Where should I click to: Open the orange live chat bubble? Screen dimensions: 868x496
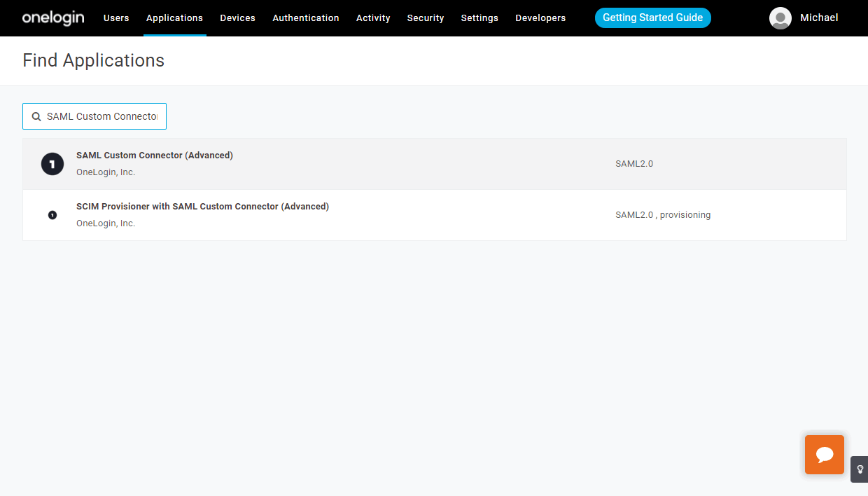pos(824,454)
